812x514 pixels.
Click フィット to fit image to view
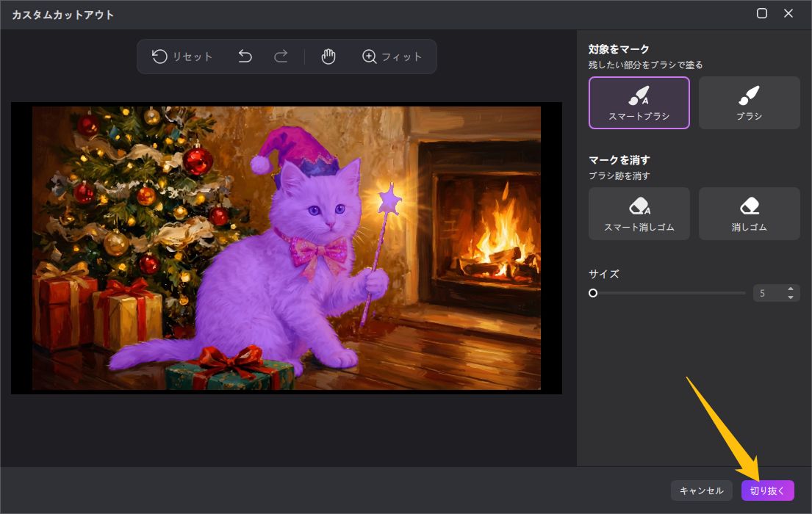[392, 57]
